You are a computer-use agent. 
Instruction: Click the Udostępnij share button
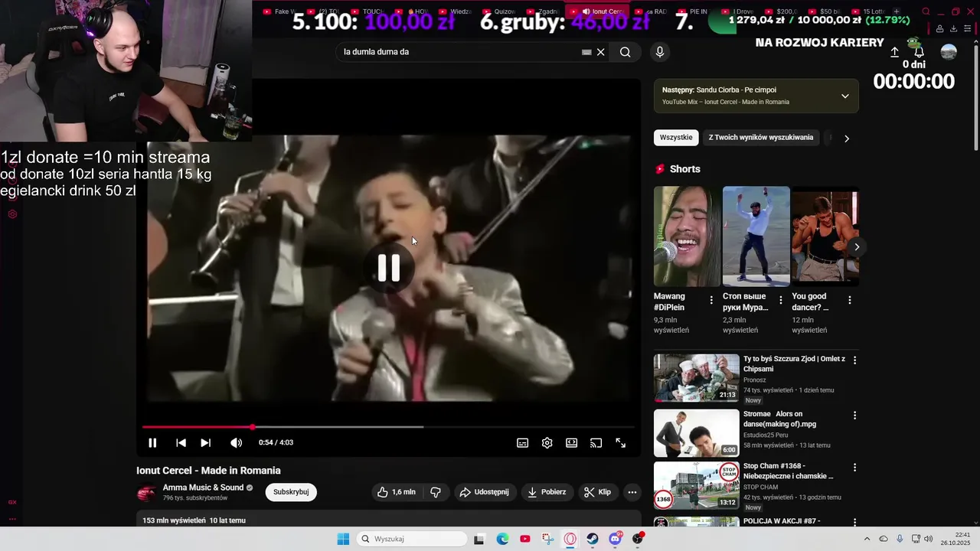point(484,492)
